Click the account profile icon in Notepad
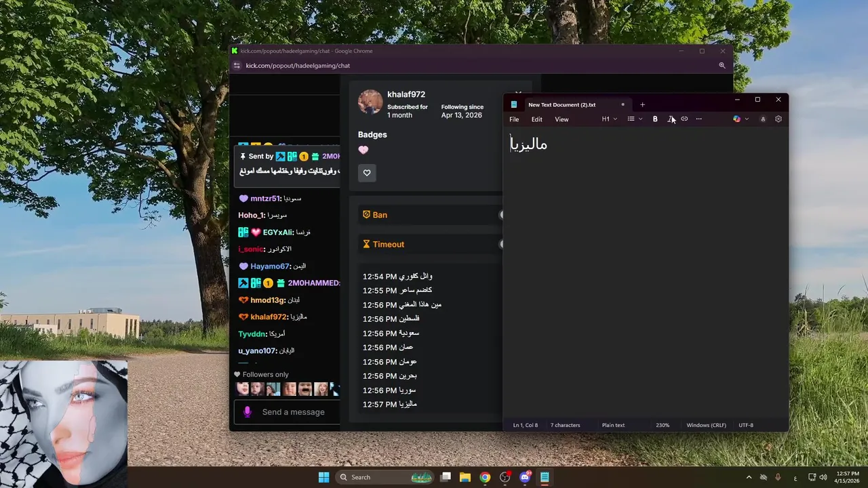 coord(763,119)
